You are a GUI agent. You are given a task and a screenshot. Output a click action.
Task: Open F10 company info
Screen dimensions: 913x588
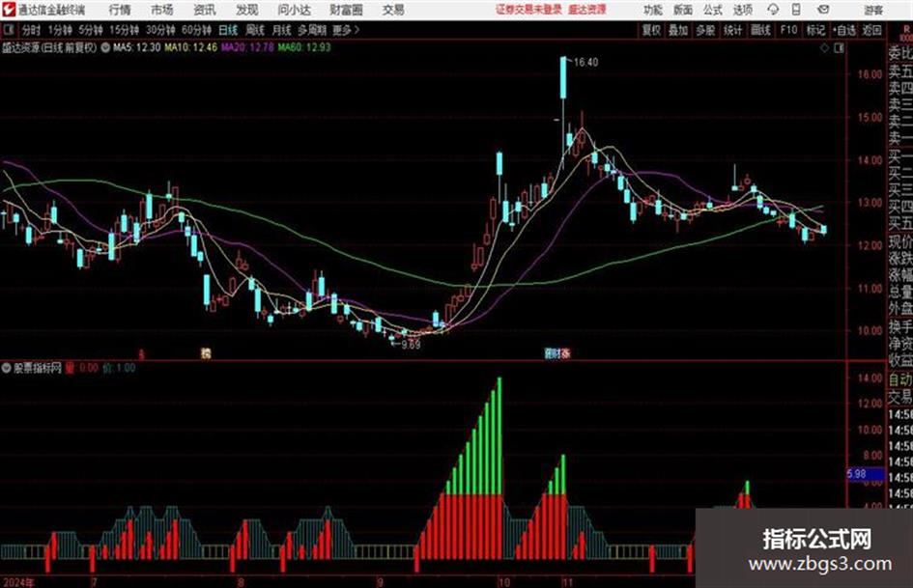tap(788, 30)
